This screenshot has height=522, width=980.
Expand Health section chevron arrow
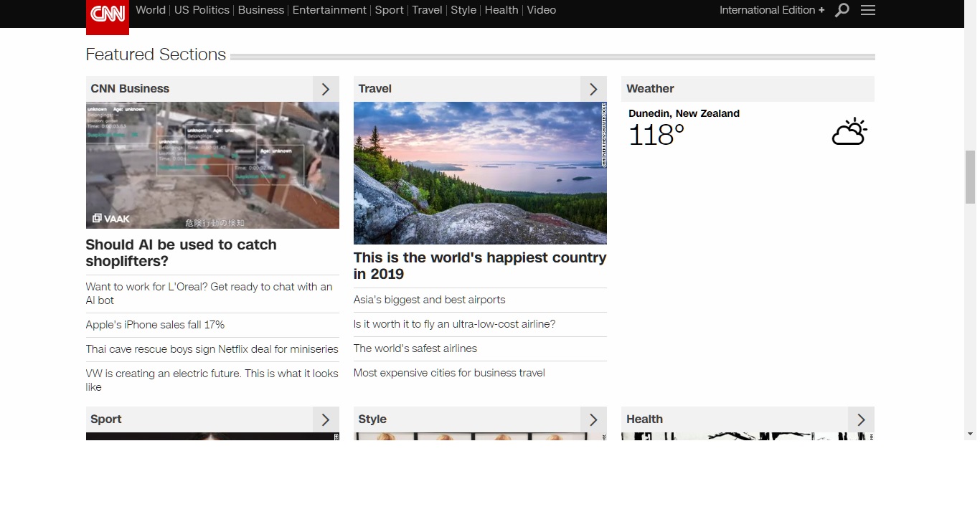point(861,419)
